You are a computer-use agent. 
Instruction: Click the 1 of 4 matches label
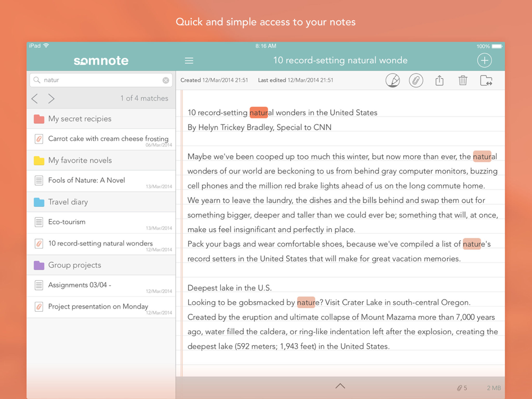click(144, 98)
